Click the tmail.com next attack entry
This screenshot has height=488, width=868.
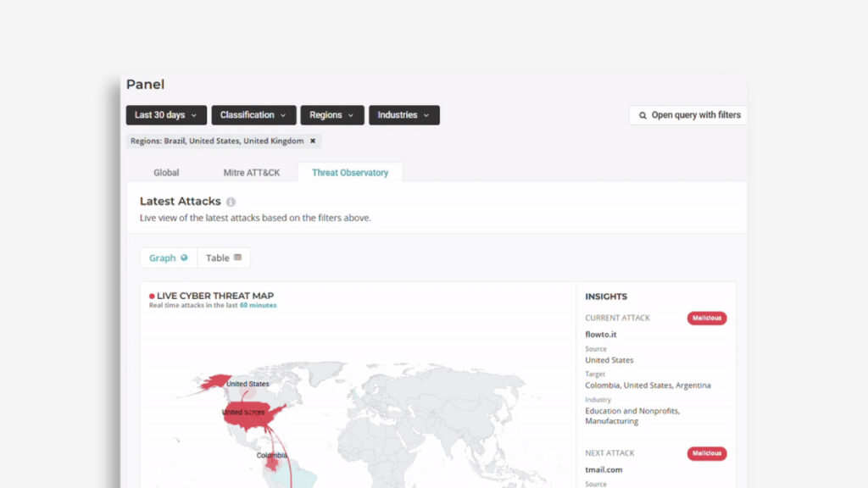[604, 469]
